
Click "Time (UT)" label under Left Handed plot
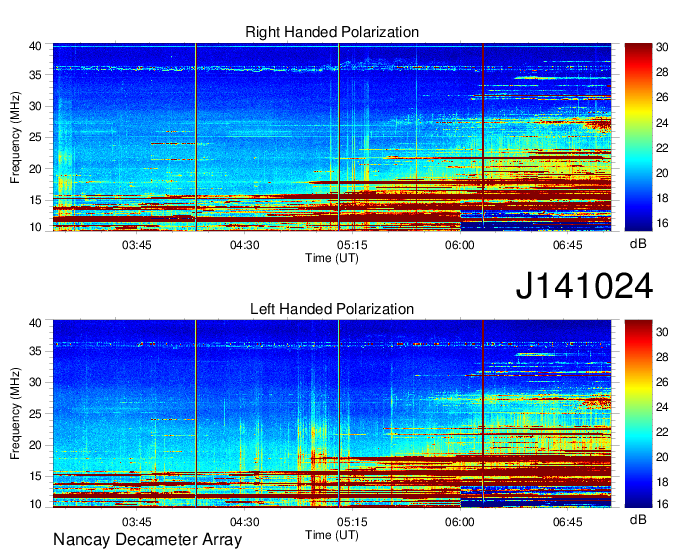pos(332,535)
